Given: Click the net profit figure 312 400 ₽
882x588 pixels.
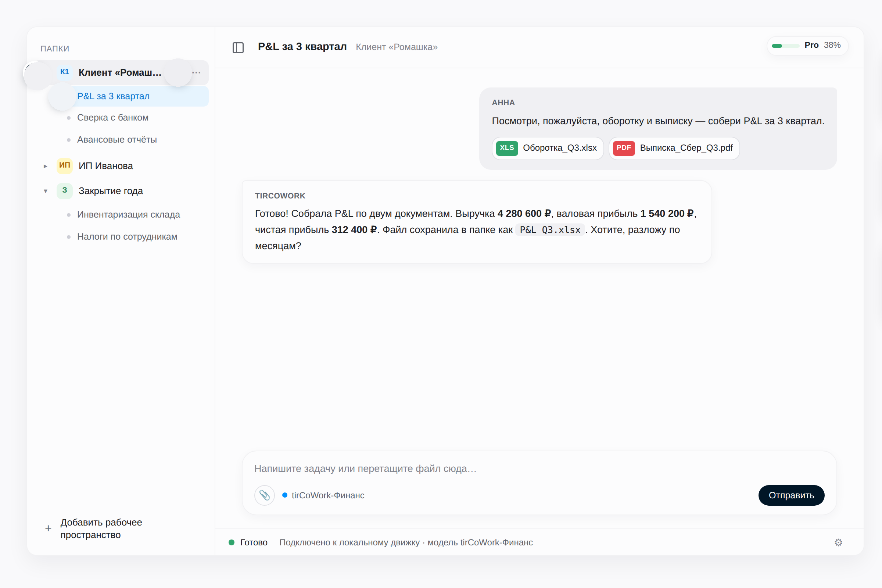Looking at the screenshot, I should [x=354, y=229].
